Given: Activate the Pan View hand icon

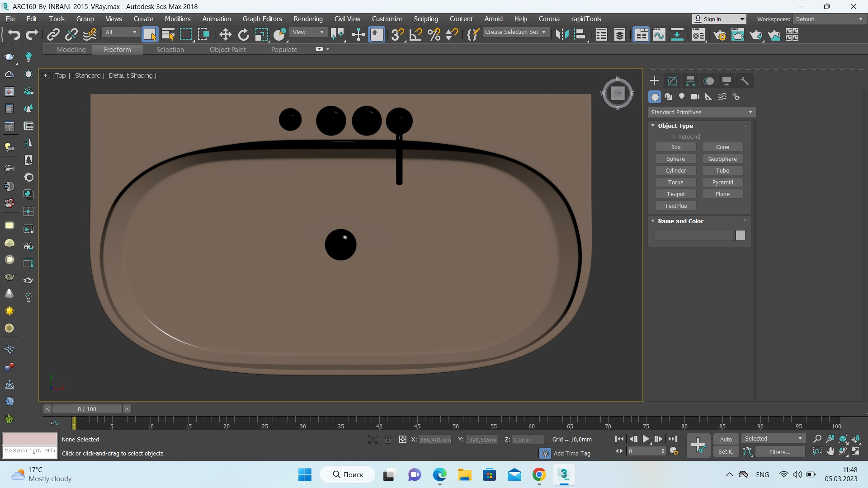Looking at the screenshot, I should [x=830, y=451].
